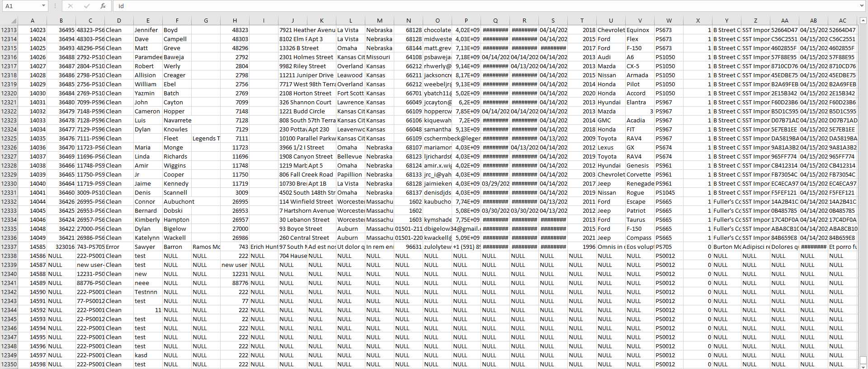Click the Error status cell
This screenshot has height=369, width=868.
tap(119, 247)
